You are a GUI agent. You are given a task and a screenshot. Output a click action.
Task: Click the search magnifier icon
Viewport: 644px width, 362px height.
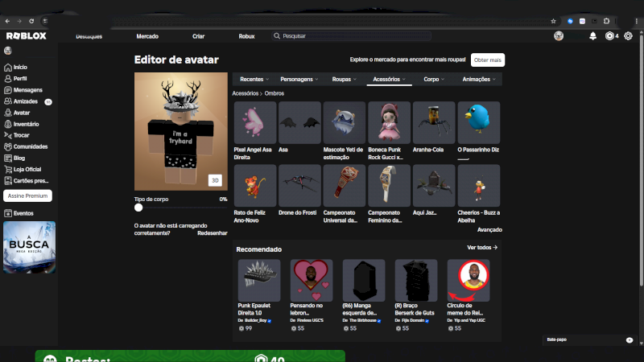(x=277, y=36)
